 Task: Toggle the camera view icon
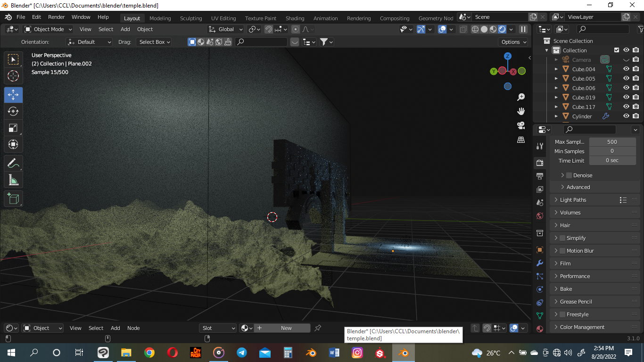point(521,125)
